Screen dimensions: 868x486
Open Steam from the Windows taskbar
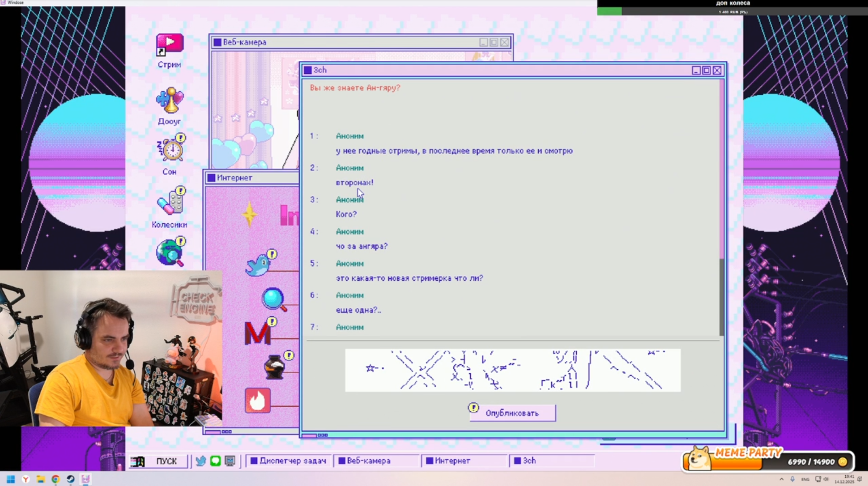[70, 479]
